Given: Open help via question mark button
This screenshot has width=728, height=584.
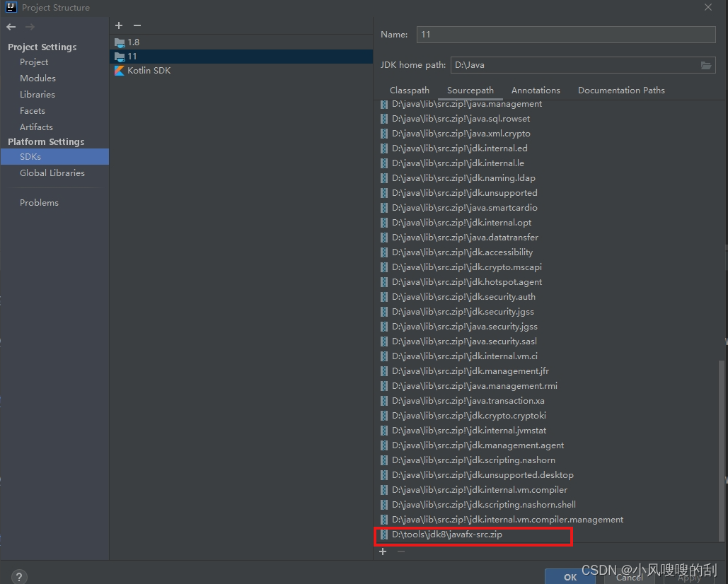Looking at the screenshot, I should tap(19, 577).
